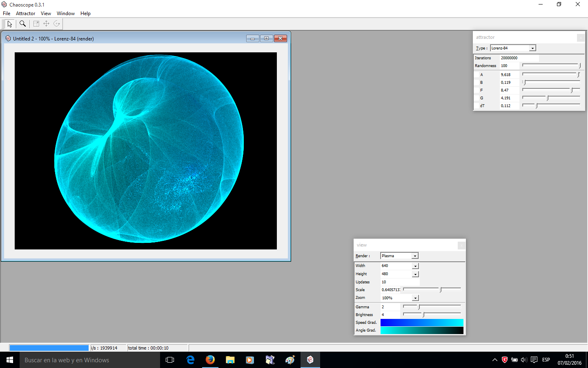588x368 pixels.
Task: Close the attractor panel
Action: click(580, 38)
